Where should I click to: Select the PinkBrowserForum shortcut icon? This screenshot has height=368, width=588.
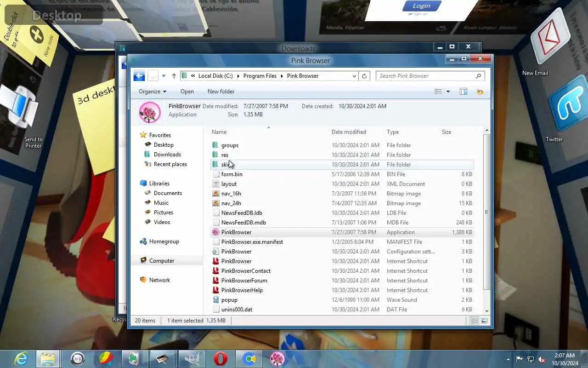(x=216, y=281)
